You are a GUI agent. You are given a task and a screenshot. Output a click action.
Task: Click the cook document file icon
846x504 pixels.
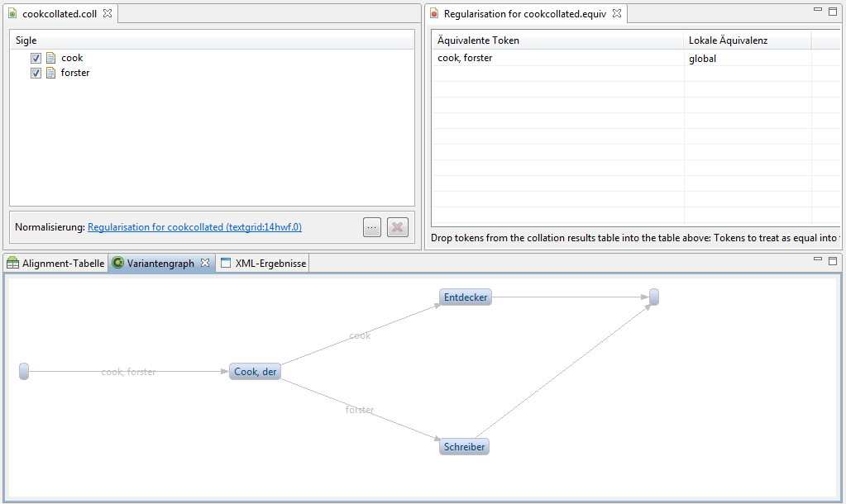(51, 58)
